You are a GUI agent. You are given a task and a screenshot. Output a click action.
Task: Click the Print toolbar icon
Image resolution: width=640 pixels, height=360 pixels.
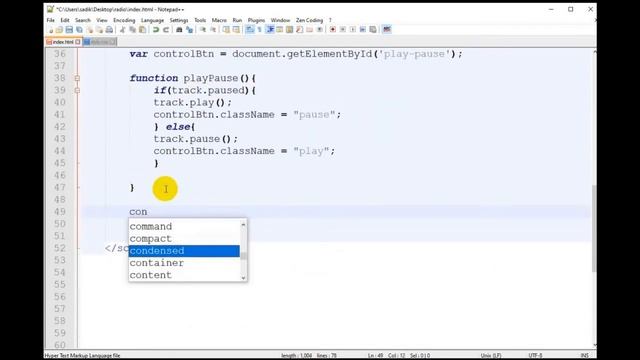click(109, 29)
